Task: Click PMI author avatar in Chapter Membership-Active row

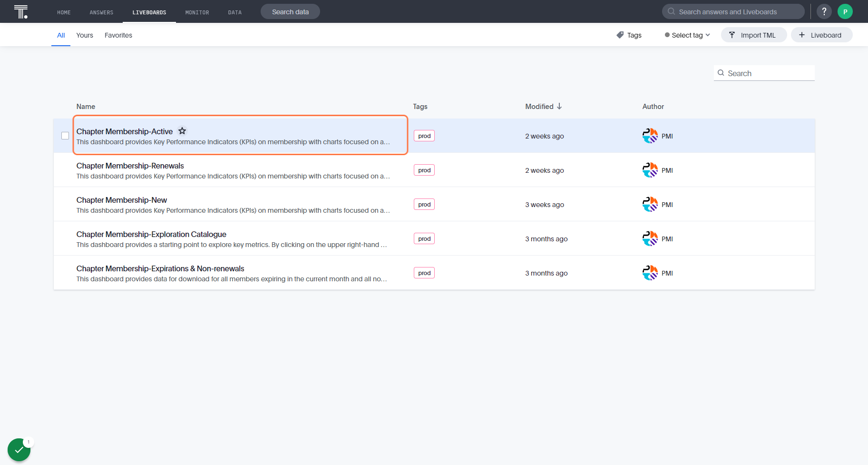Action: (650, 136)
